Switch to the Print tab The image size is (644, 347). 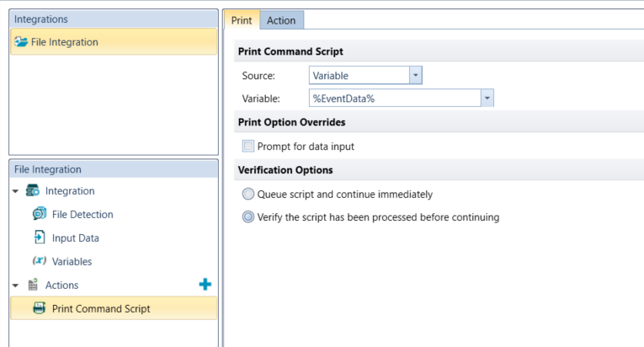coord(242,20)
